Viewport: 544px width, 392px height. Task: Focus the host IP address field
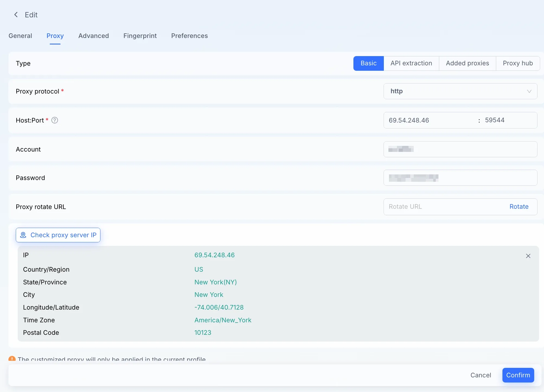click(430, 120)
